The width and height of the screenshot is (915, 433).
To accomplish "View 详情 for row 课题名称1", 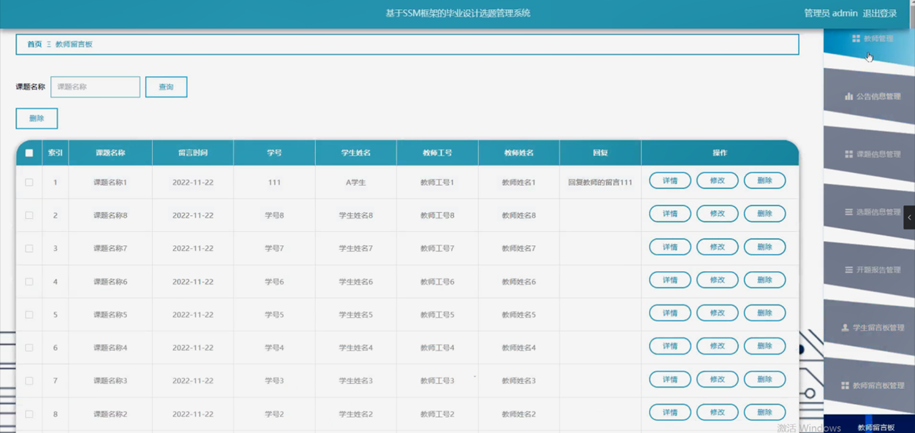I will tap(670, 181).
